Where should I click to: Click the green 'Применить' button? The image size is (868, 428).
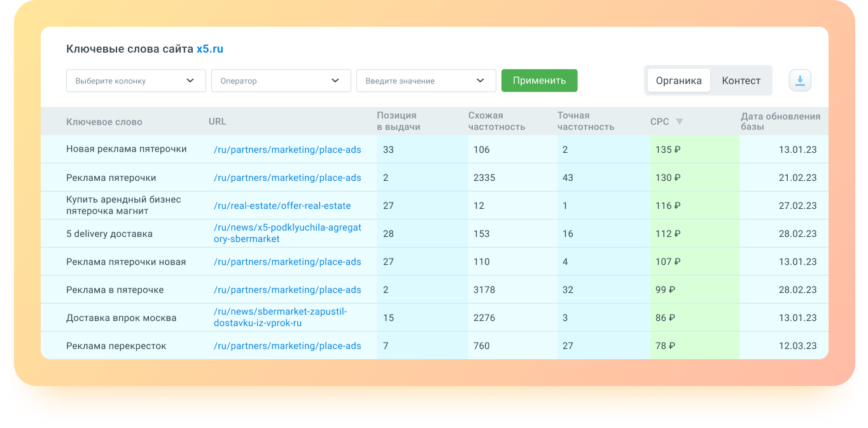[x=540, y=80]
